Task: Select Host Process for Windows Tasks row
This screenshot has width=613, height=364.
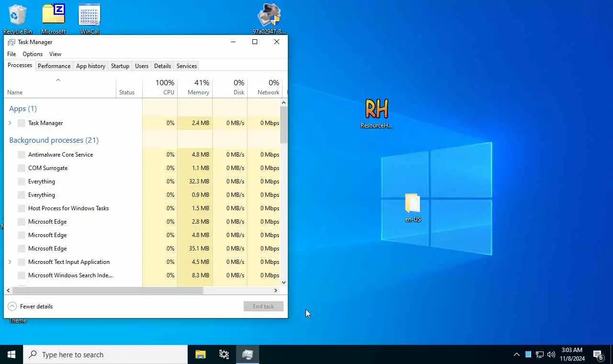Action: pos(142,208)
